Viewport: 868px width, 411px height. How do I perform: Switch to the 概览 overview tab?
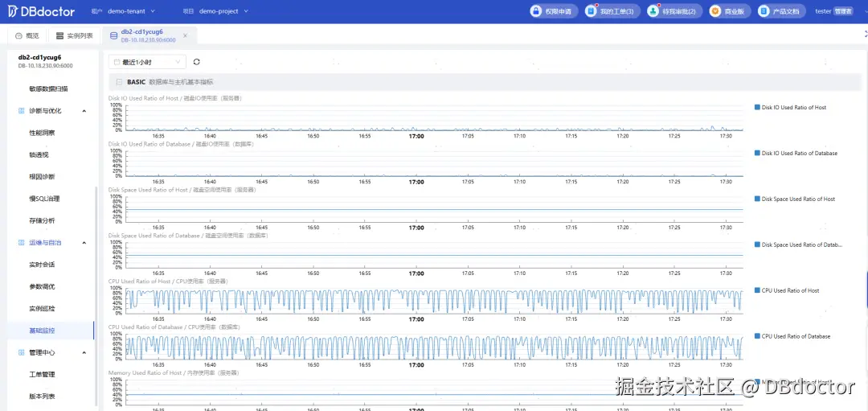27,36
